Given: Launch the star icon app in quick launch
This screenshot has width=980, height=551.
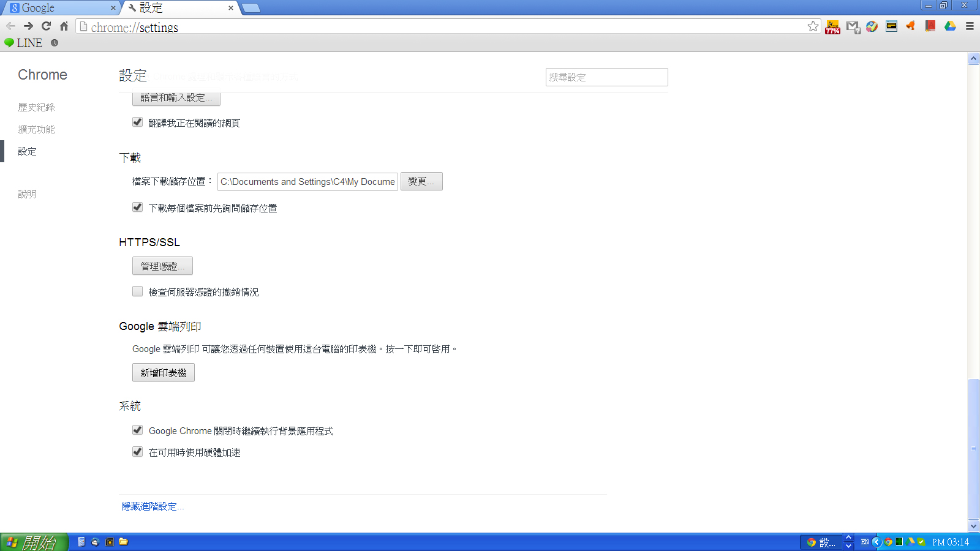Looking at the screenshot, I should point(110,542).
